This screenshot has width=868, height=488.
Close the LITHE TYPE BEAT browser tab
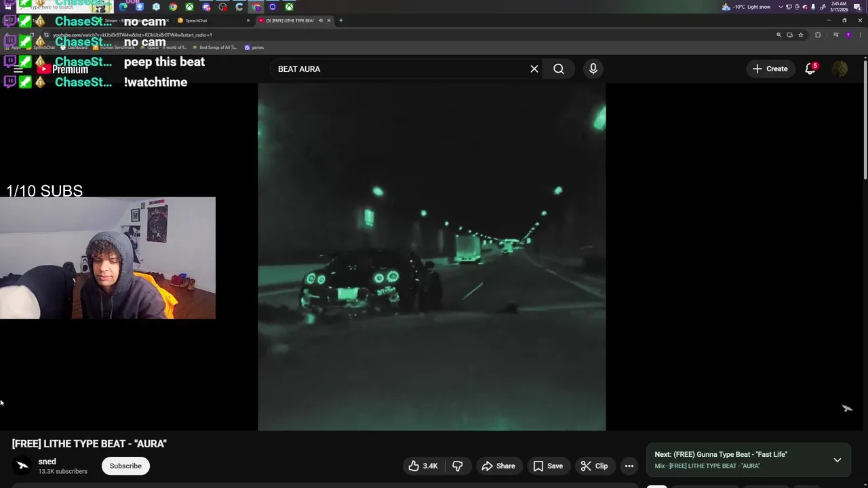pyautogui.click(x=329, y=20)
